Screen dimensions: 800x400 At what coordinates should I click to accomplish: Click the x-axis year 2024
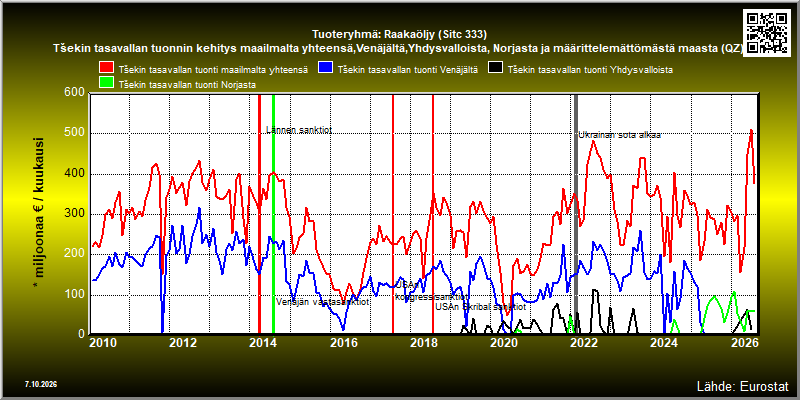(665, 343)
